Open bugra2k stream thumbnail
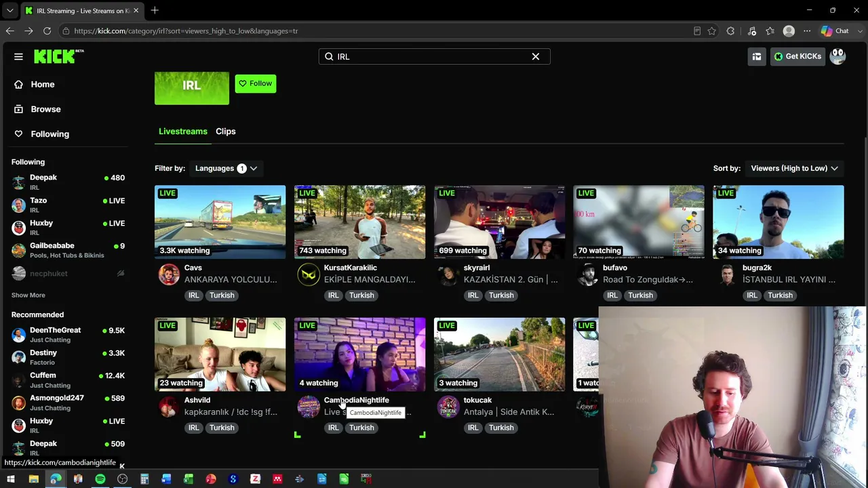Image resolution: width=868 pixels, height=488 pixels. point(778,222)
